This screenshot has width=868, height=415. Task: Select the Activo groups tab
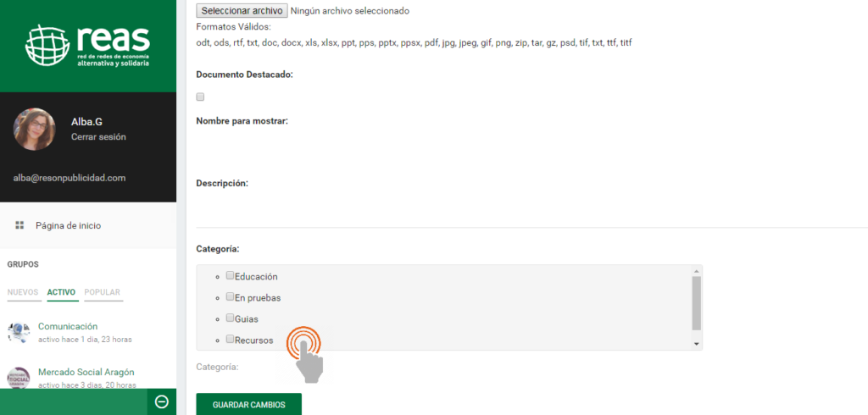(x=62, y=292)
